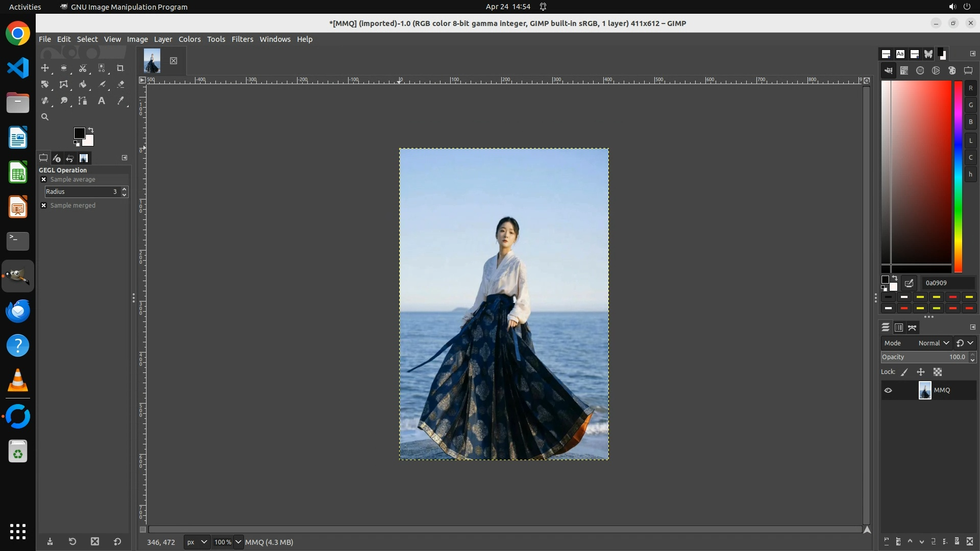This screenshot has height=551, width=980.
Task: Open the zoom percentage dropdown
Action: [238, 542]
